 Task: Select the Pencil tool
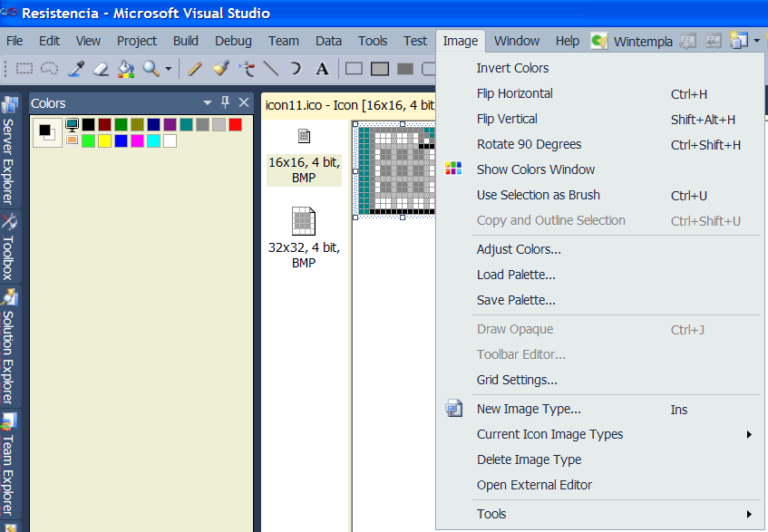tap(194, 69)
